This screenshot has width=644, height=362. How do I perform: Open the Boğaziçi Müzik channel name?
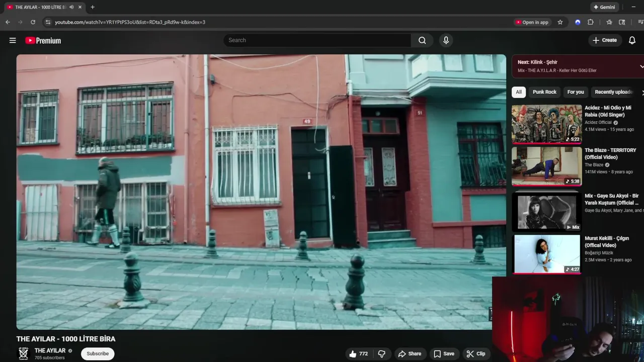pos(598,253)
